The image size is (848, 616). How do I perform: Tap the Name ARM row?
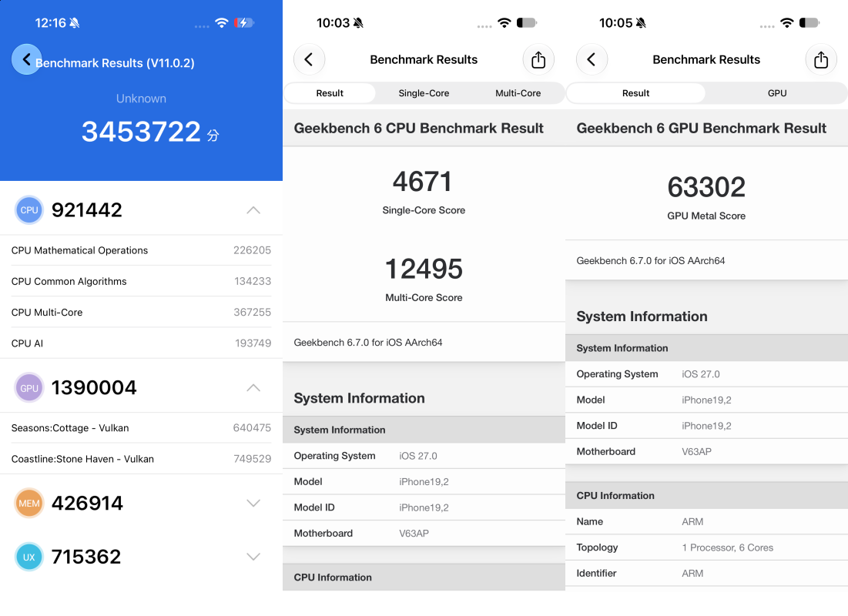(x=707, y=521)
